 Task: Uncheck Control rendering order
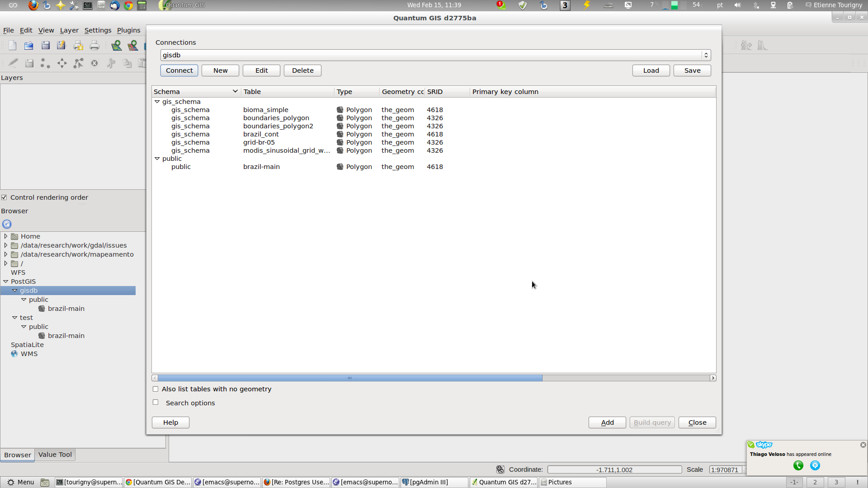coord(4,197)
